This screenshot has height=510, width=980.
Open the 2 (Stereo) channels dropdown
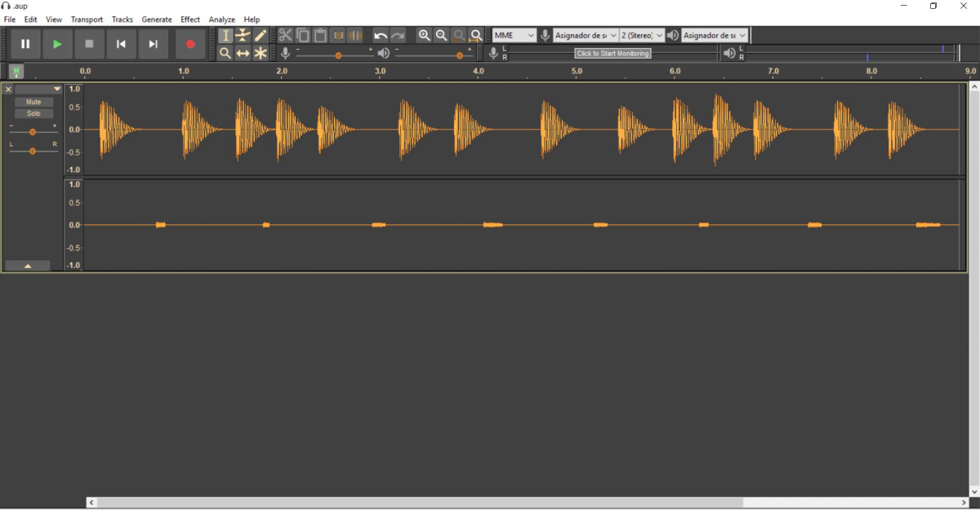click(642, 35)
